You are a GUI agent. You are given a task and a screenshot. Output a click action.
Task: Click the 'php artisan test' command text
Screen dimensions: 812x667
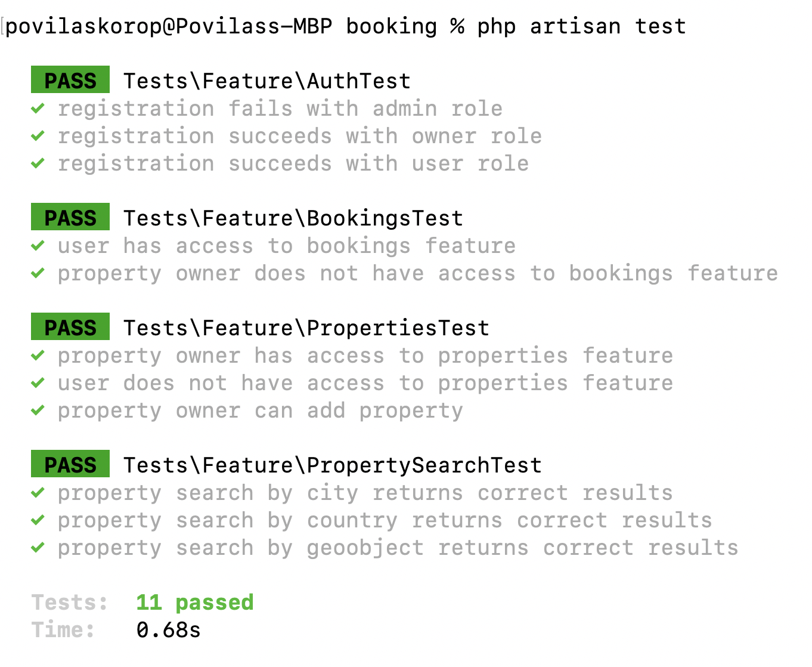582,26
